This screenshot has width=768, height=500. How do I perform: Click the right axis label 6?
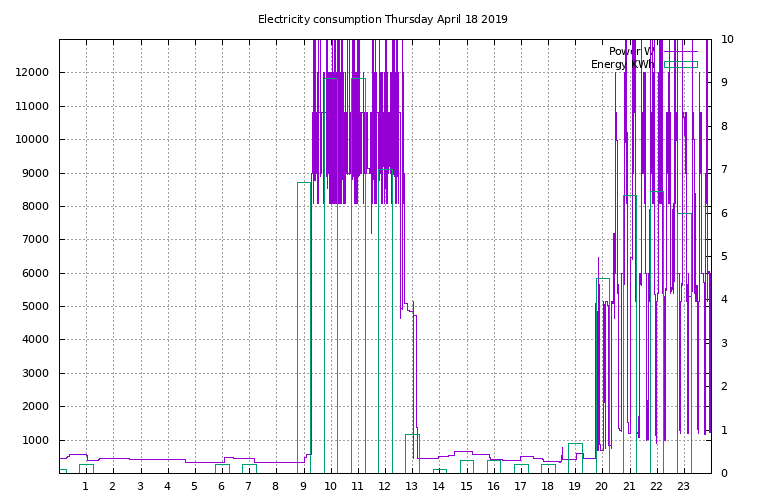[x=724, y=213]
